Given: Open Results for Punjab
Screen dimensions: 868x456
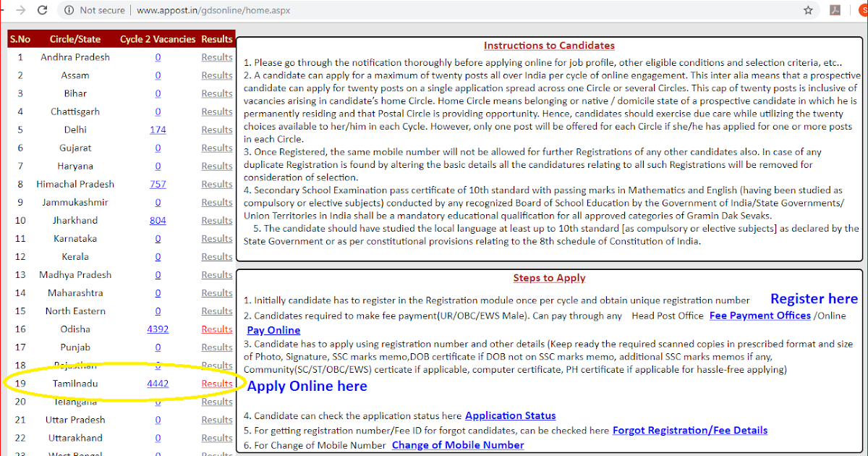Looking at the screenshot, I should click(x=217, y=347).
